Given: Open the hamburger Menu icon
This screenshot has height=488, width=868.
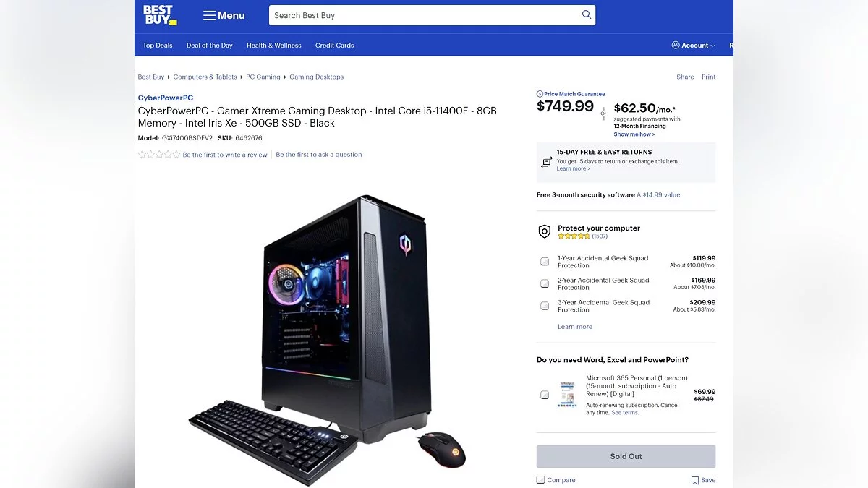Looking at the screenshot, I should [x=209, y=15].
